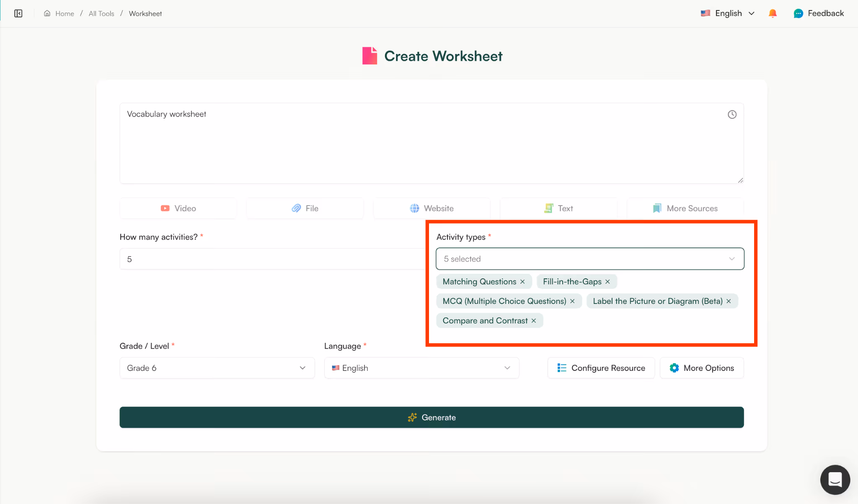Open More Sources options
The width and height of the screenshot is (858, 504).
point(685,208)
